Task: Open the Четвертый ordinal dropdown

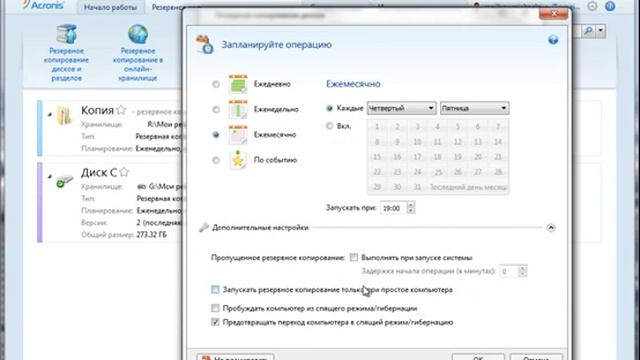Action: tap(401, 108)
